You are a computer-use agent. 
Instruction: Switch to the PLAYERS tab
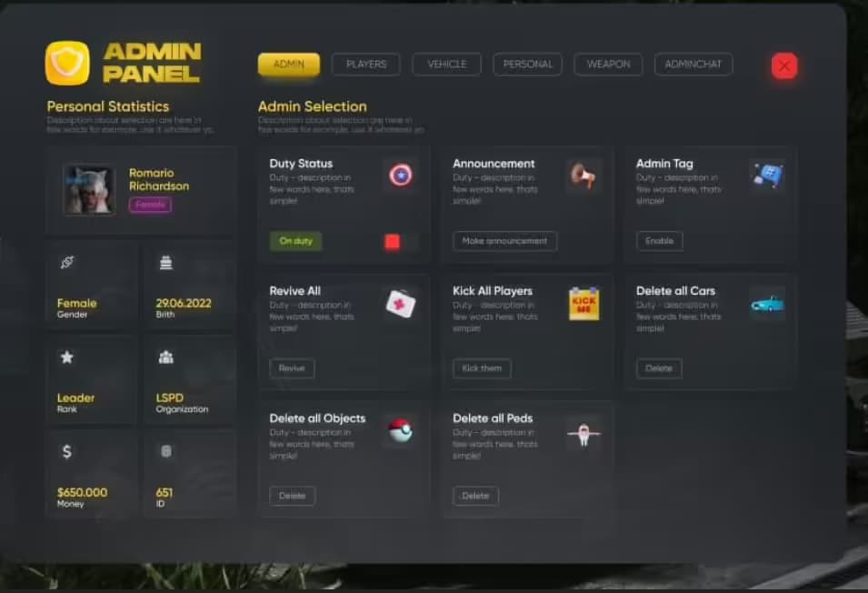(367, 64)
